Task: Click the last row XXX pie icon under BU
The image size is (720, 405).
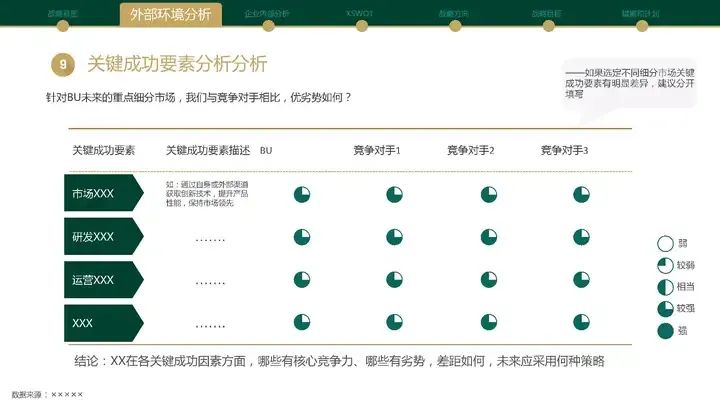Action: pos(302,322)
